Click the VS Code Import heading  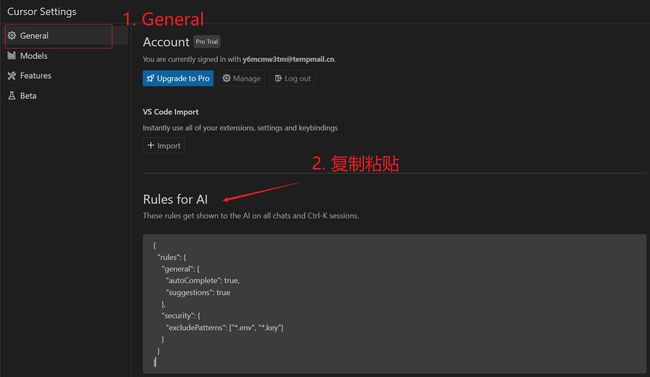pyautogui.click(x=170, y=112)
